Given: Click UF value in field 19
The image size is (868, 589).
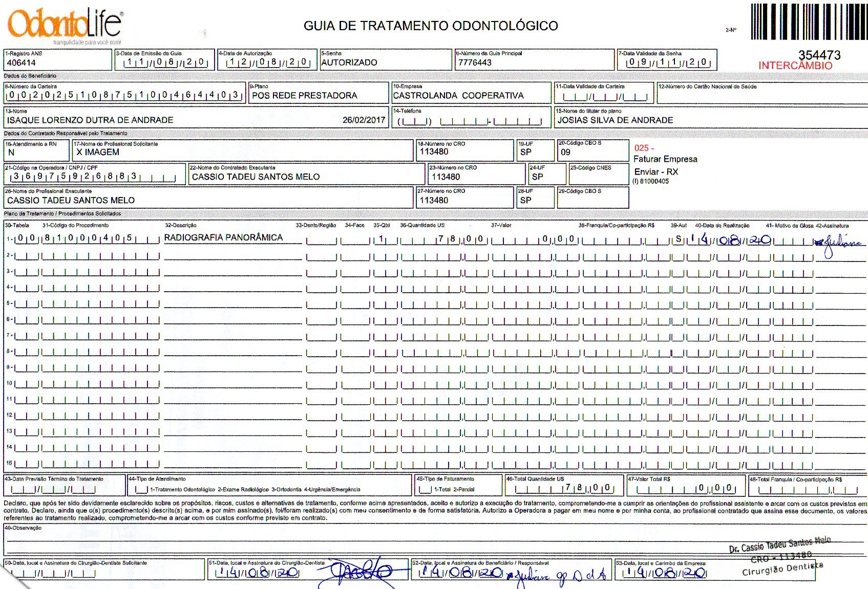Looking at the screenshot, I should coord(525,152).
